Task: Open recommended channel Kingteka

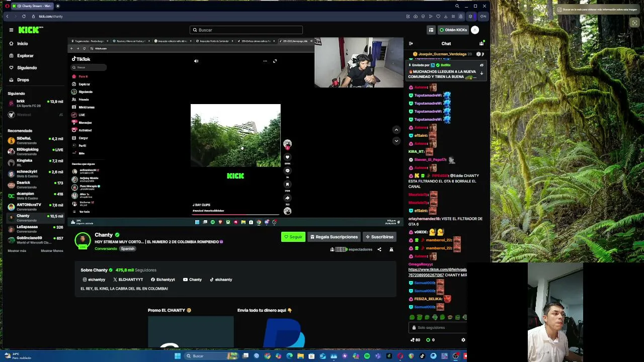Action: 35,162
